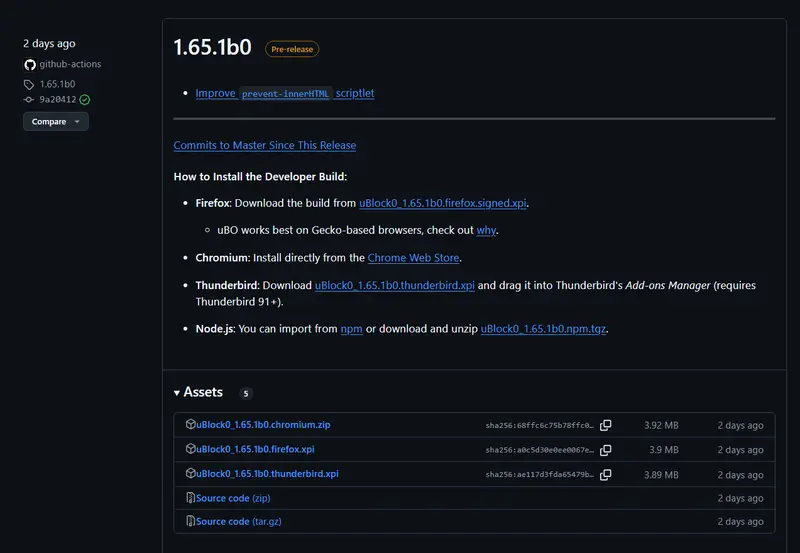Open the 1.65.1b0 release title
Image resolution: width=800 pixels, height=553 pixels.
pos(212,47)
